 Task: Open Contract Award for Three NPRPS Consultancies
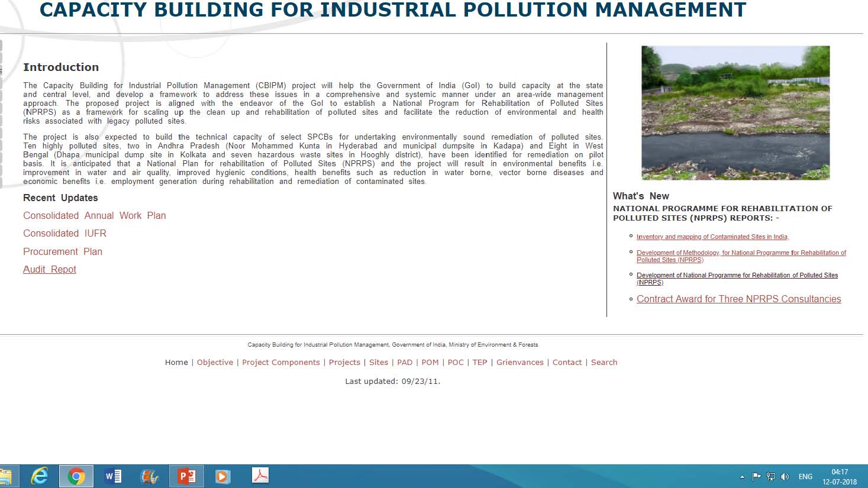click(x=738, y=299)
